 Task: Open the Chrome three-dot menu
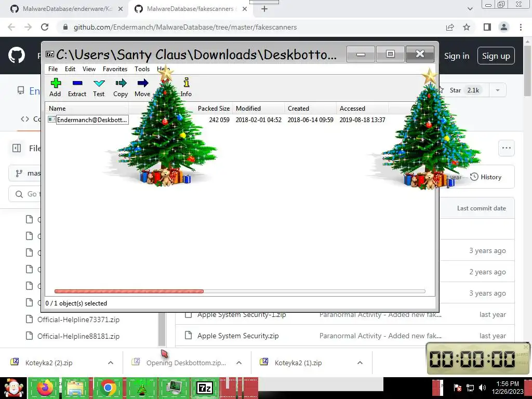pyautogui.click(x=521, y=27)
